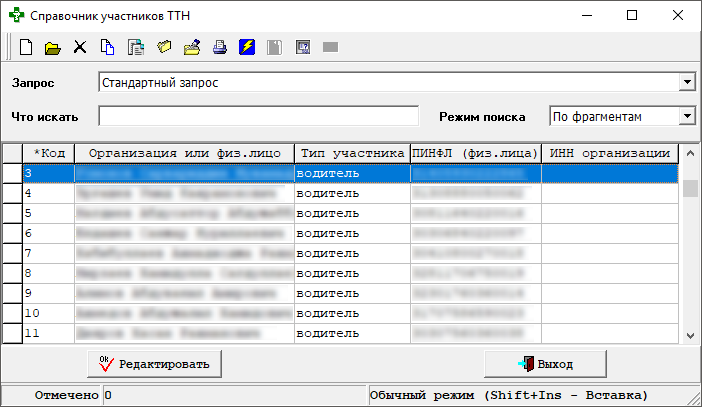Click the По фрагментам combo box text
The height and width of the screenshot is (407, 702).
coord(597,116)
